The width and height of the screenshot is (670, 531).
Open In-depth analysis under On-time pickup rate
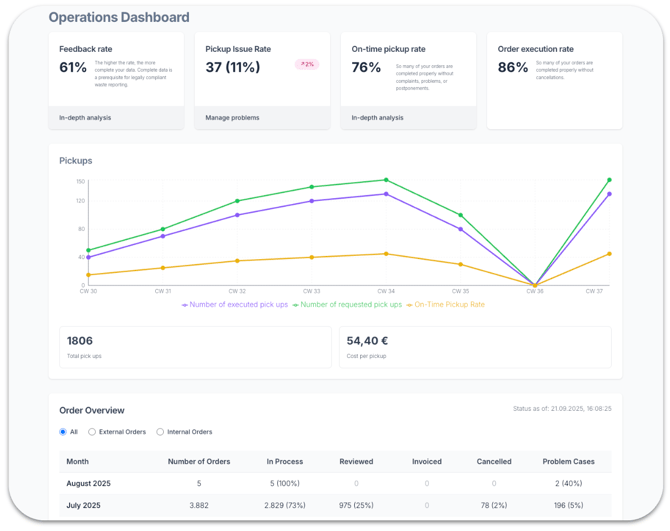click(x=378, y=118)
